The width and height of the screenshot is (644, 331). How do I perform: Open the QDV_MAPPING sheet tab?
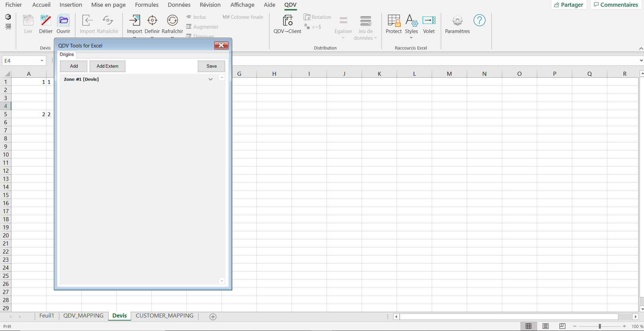click(x=83, y=316)
